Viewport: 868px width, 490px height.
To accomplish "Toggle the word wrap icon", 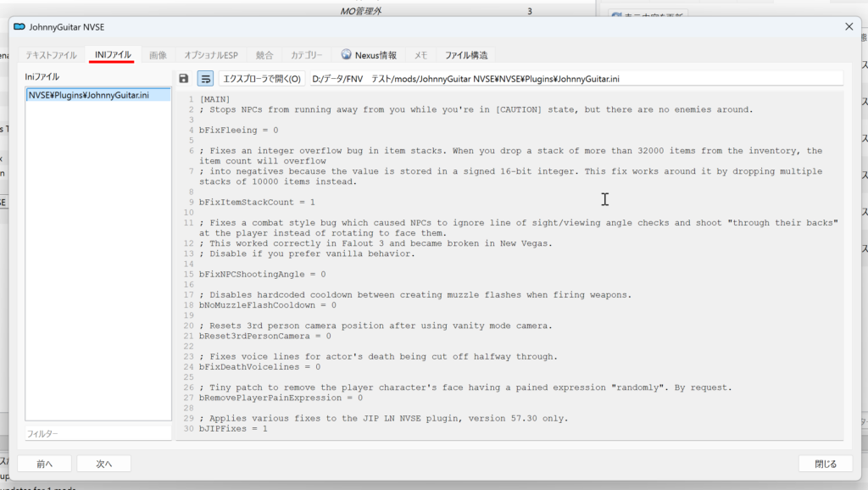I will point(205,79).
